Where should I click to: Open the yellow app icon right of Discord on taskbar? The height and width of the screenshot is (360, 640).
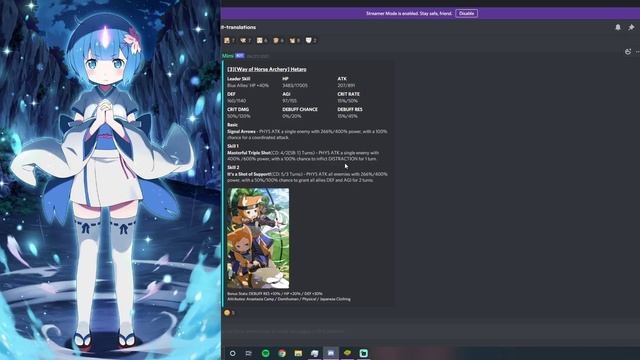pos(347,353)
